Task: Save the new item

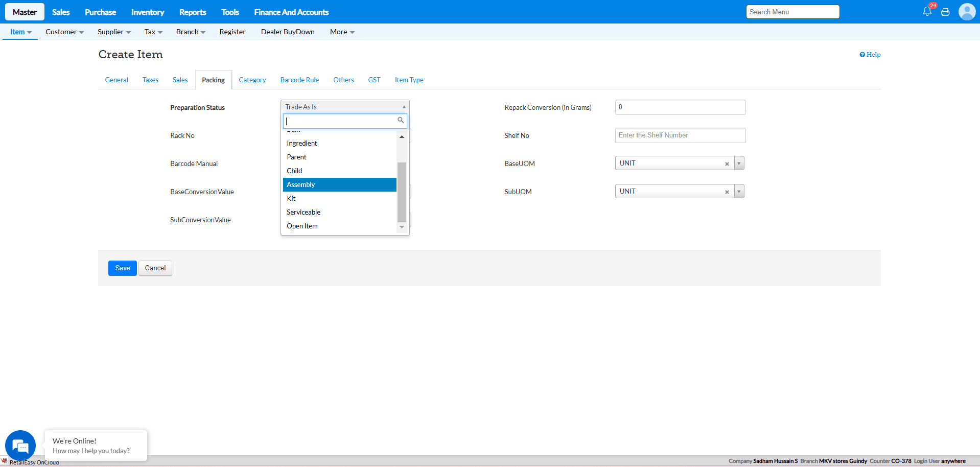Action: (122, 268)
